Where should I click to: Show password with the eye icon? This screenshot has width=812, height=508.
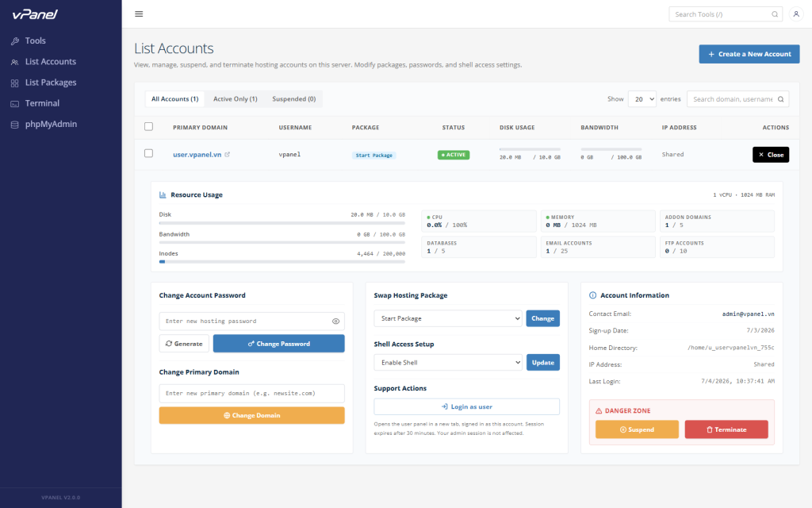[x=335, y=321]
